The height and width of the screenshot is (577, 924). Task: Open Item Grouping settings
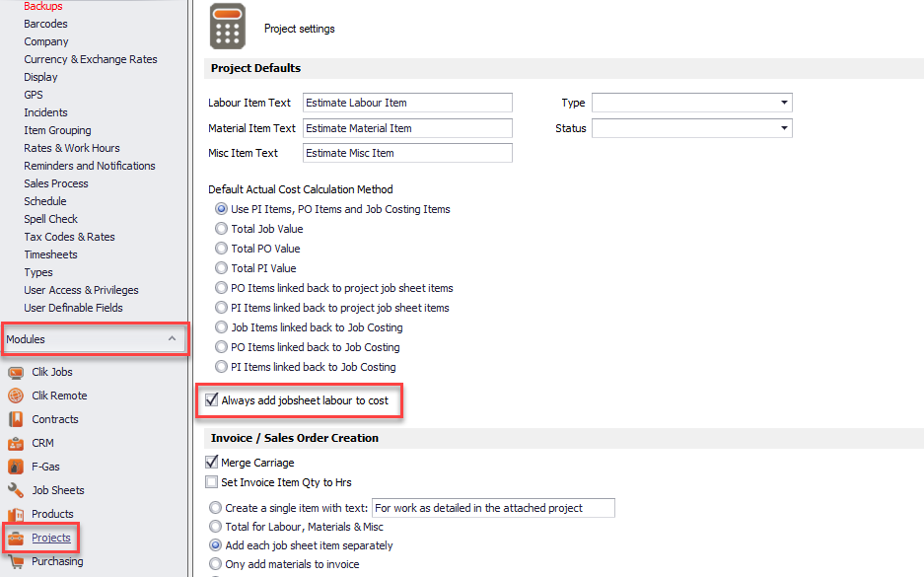[x=58, y=130]
